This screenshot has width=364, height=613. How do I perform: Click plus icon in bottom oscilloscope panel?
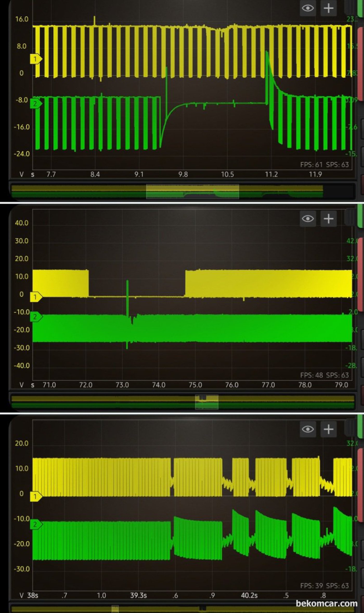click(328, 429)
